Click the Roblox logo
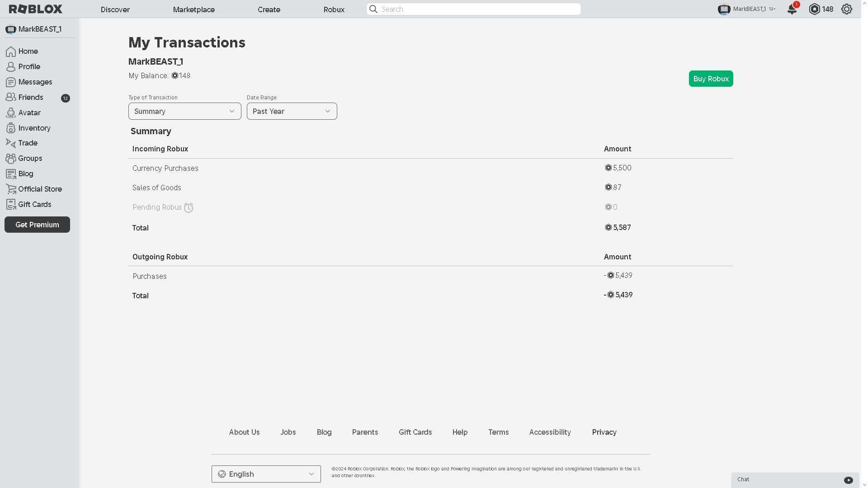 pos(36,9)
